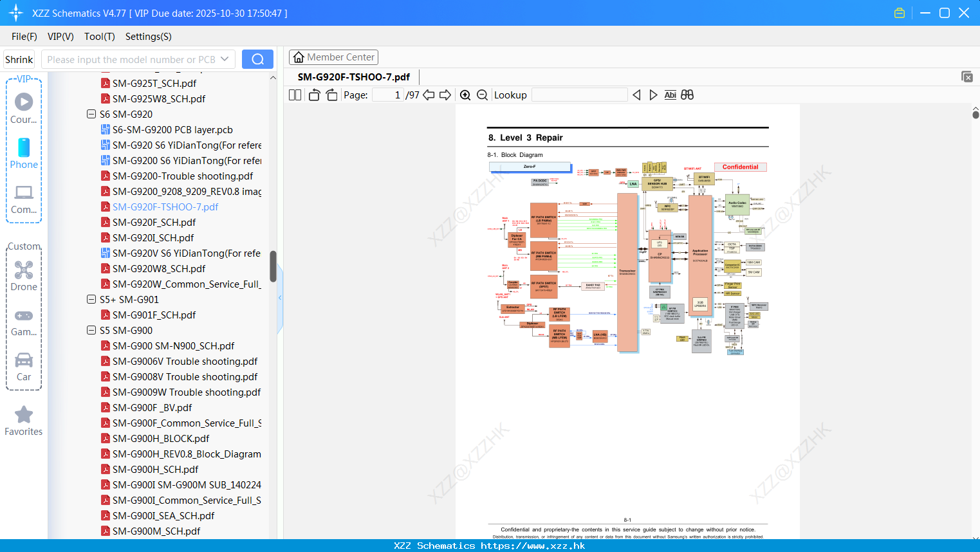The image size is (980, 552).
Task: Collapse the S6 SM-G920 folder
Action: [x=91, y=114]
